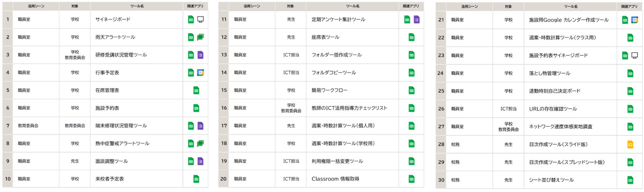Click the purple Forms icon beside 研修受講状況管理ツール
The width and height of the screenshot is (644, 192).
(200, 55)
